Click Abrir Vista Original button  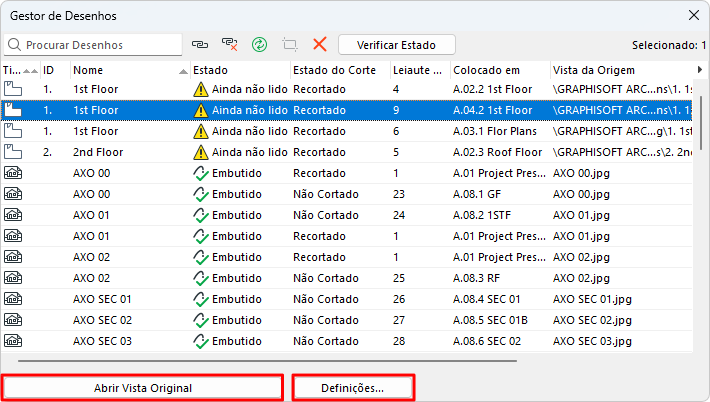143,388
